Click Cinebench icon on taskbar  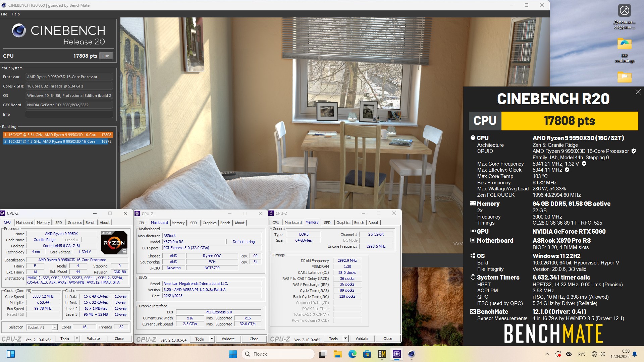point(412,354)
